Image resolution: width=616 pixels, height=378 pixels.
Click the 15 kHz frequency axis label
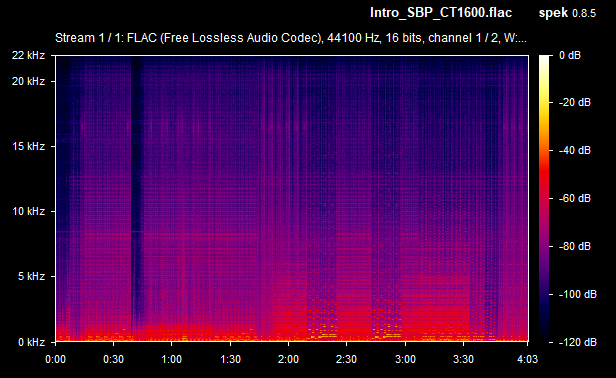28,147
